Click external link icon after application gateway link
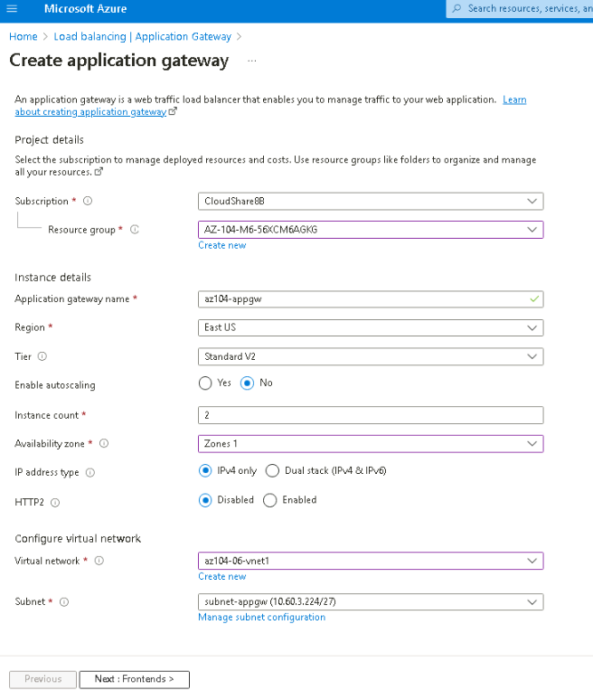The width and height of the screenshot is (593, 700). 173,111
